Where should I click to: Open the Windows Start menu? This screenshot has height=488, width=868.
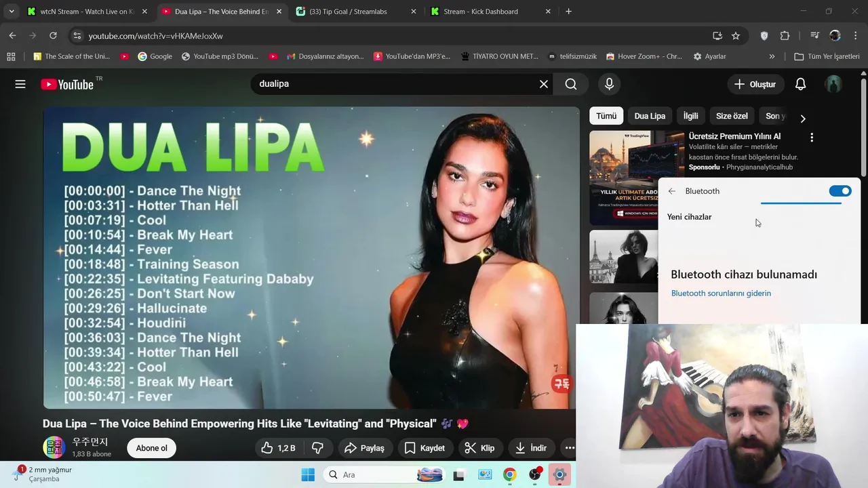point(308,474)
